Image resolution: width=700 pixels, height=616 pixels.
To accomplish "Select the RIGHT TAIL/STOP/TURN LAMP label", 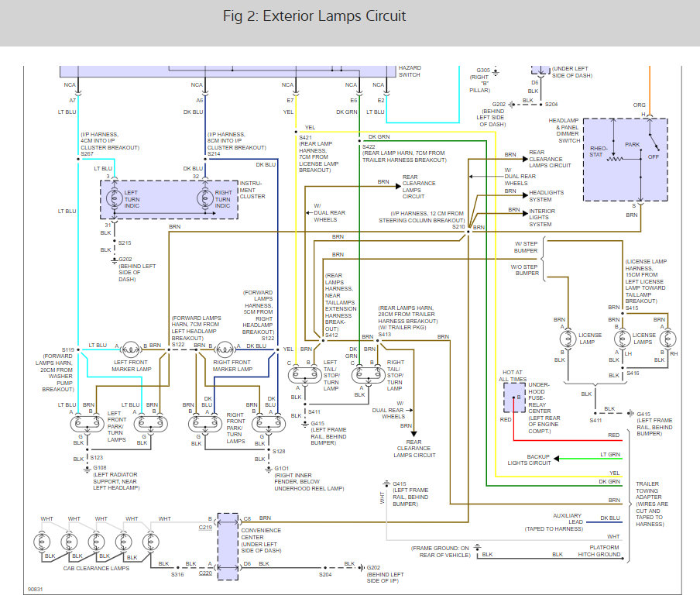I will tap(396, 375).
